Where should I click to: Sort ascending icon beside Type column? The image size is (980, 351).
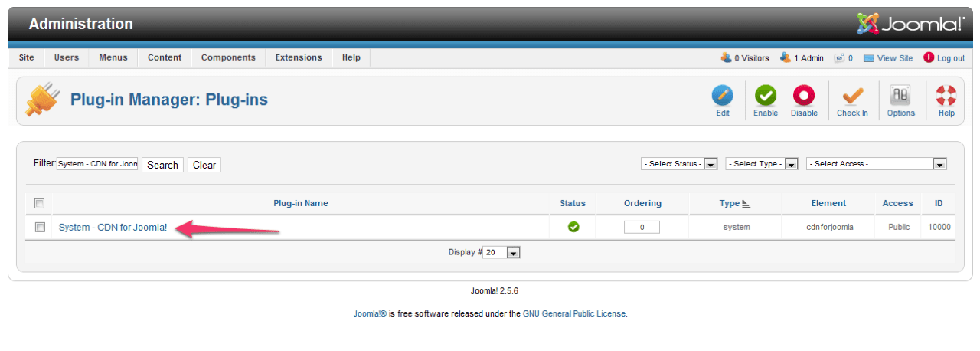point(746,204)
